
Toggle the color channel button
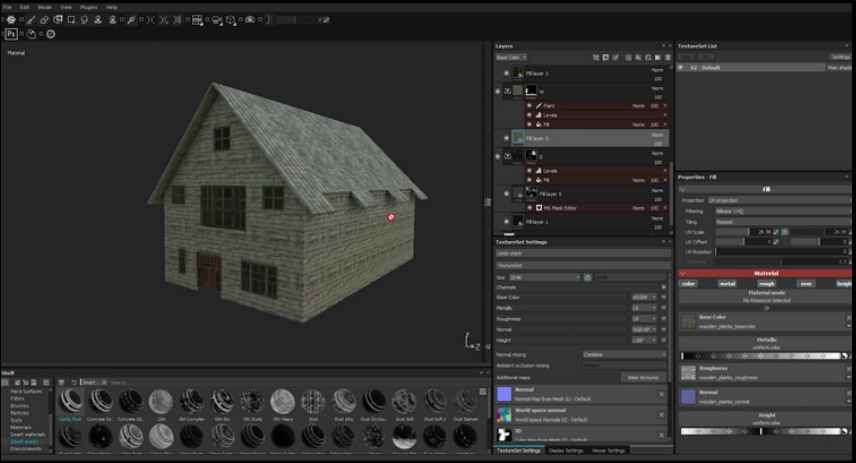[x=688, y=283]
